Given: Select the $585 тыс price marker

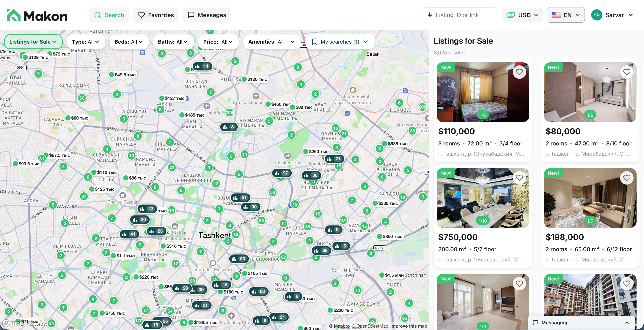Looking at the screenshot, I should tap(395, 144).
